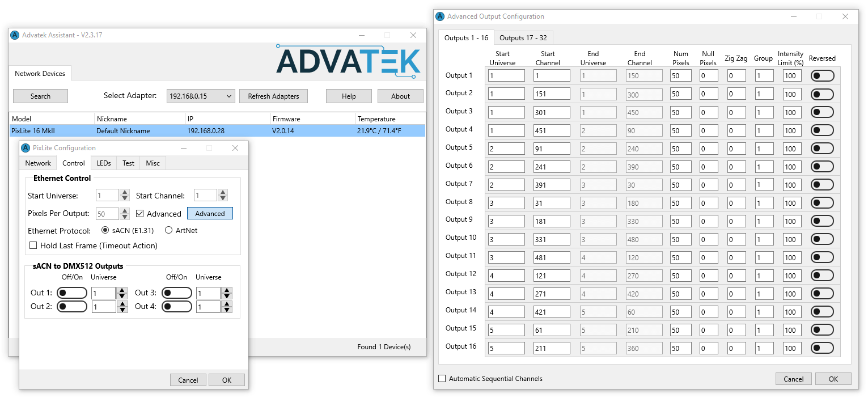Open the Network tab in PixLite Configuration
The height and width of the screenshot is (398, 868).
[x=38, y=163]
